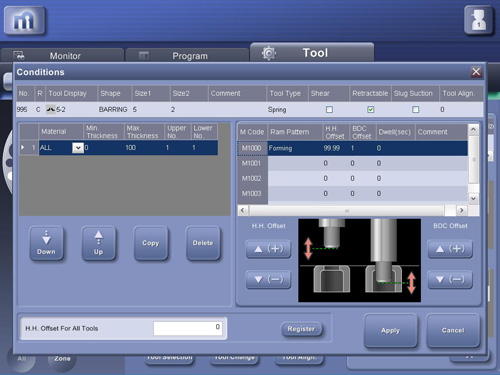Move the row with the Up arrow button

pos(99,243)
